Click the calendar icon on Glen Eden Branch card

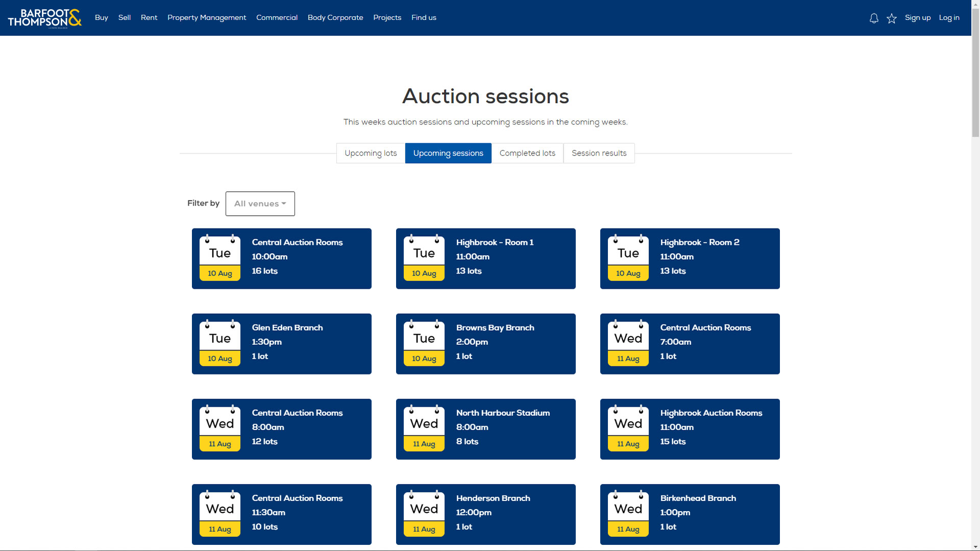pyautogui.click(x=220, y=343)
